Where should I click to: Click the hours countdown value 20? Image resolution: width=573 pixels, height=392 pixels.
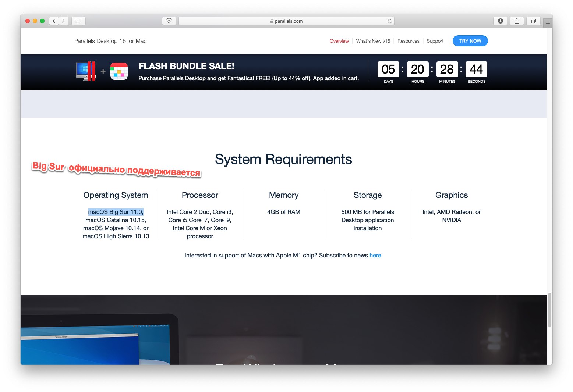pos(418,69)
